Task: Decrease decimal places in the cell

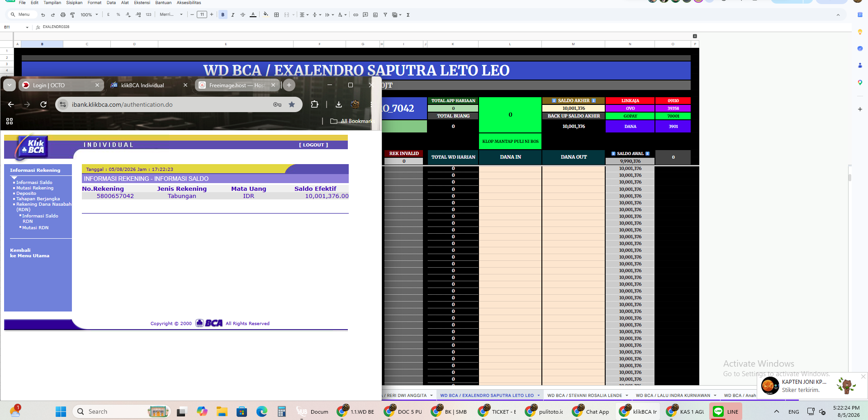Action: point(128,15)
